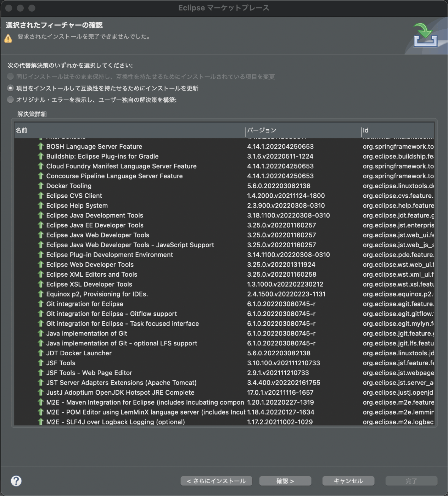Select Git integration for Eclipse - Gitflow support
This screenshot has height=496, width=448.
(x=224, y=314)
